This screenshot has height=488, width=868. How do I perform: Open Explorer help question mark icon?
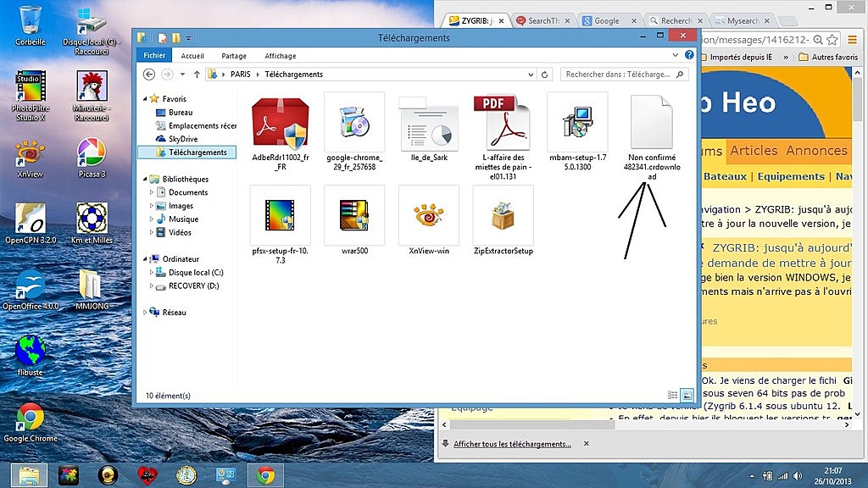click(689, 55)
